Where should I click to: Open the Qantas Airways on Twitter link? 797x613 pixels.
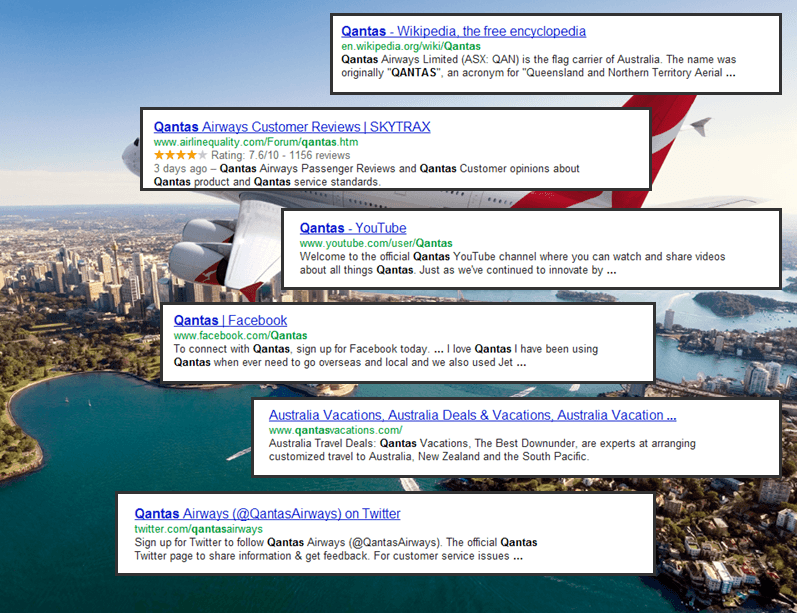pos(267,513)
